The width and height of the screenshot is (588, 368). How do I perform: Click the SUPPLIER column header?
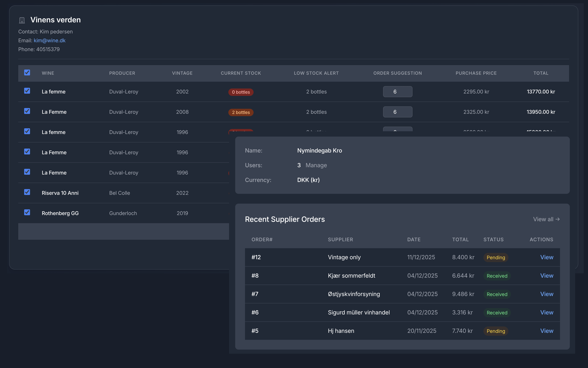[x=340, y=239]
